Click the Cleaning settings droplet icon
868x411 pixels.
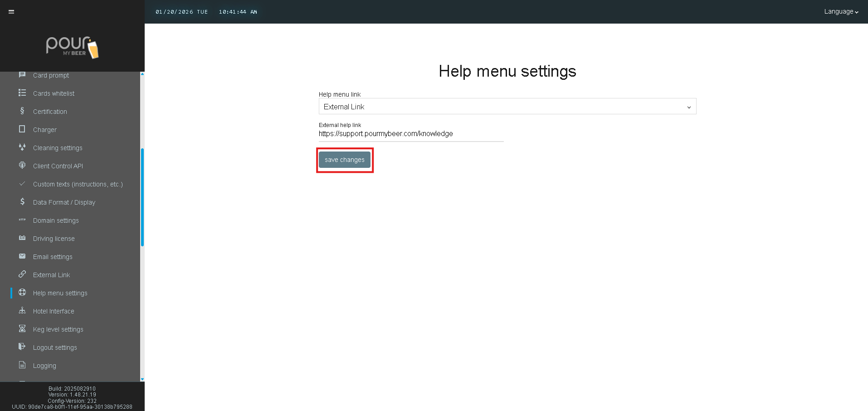point(22,147)
